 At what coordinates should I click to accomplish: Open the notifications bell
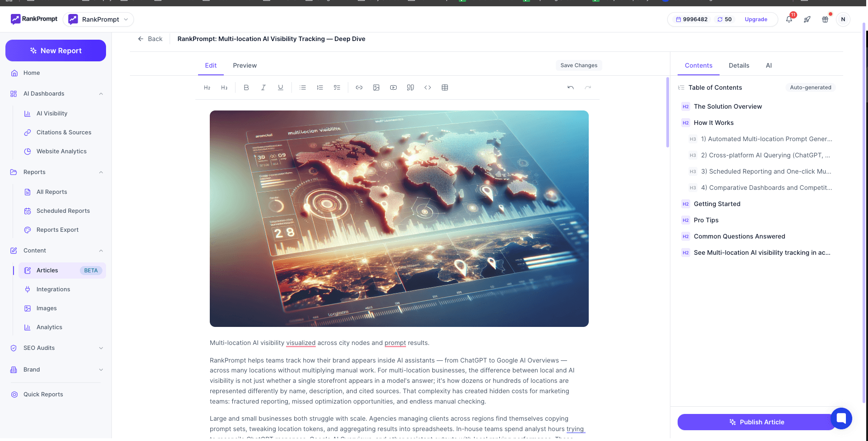pos(789,19)
